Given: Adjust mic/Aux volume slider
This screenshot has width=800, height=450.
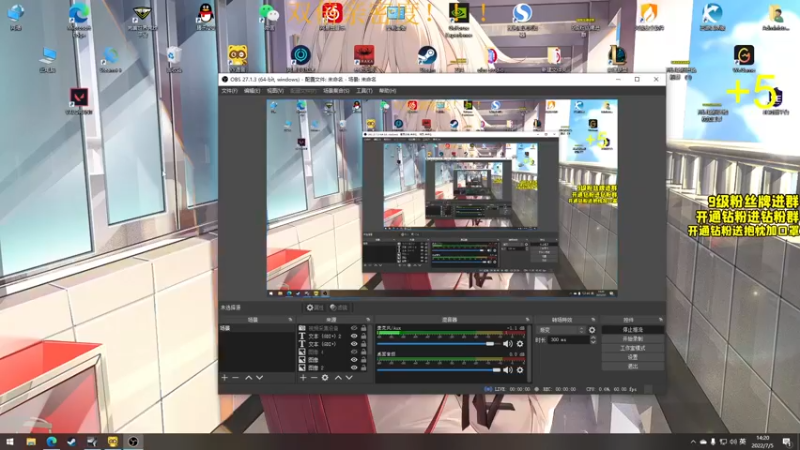Looking at the screenshot, I should 439,344.
